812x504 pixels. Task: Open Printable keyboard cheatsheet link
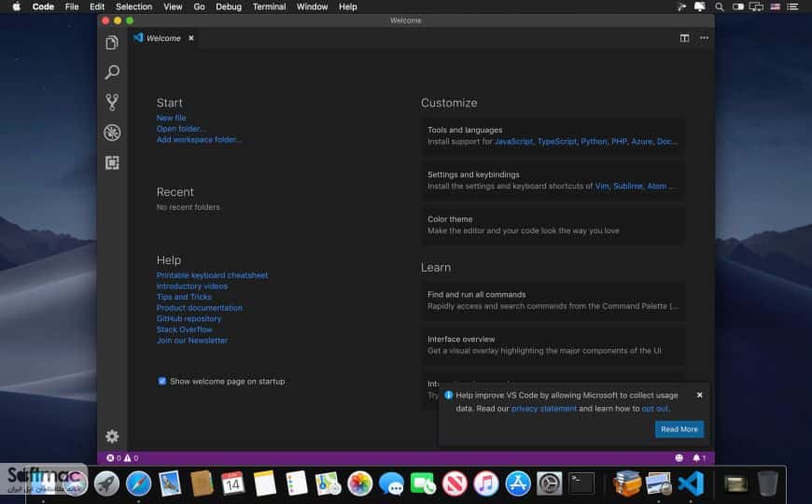coord(212,275)
